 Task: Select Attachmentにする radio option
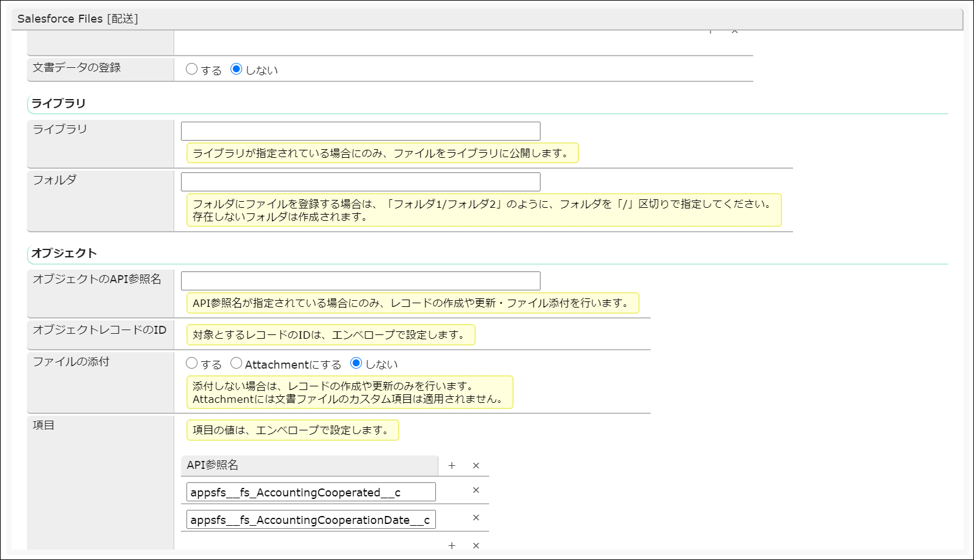pyautogui.click(x=236, y=363)
